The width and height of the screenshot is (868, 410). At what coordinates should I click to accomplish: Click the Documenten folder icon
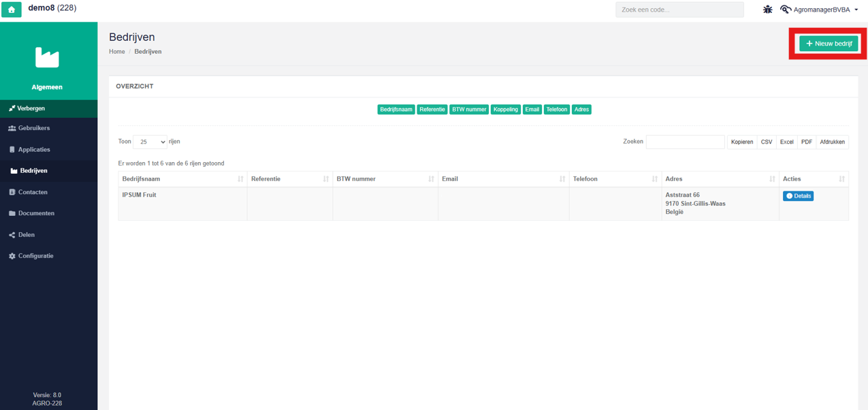[x=12, y=213]
